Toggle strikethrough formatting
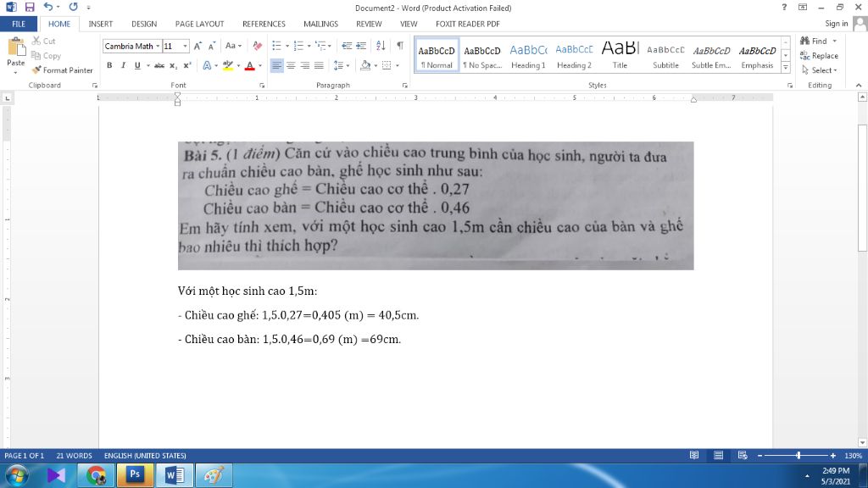 (159, 65)
